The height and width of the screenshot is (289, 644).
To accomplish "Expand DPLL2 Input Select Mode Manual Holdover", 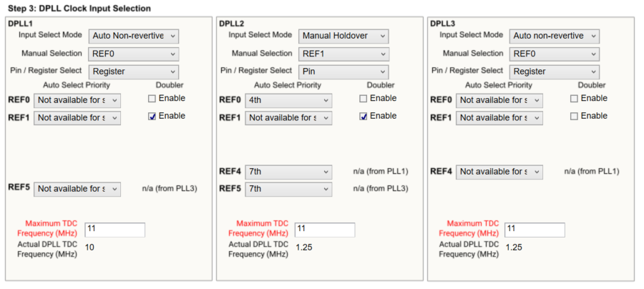I will tap(343, 36).
